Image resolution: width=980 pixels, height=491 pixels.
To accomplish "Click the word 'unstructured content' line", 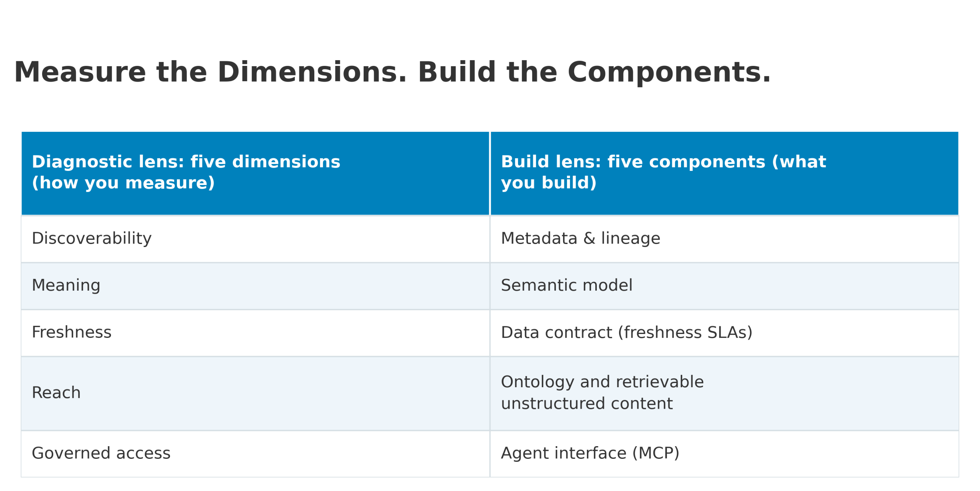I will click(x=586, y=404).
